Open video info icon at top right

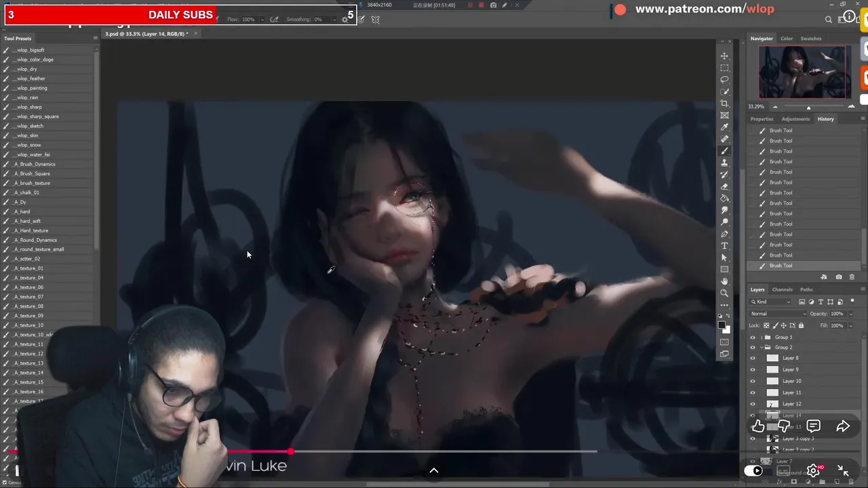(x=849, y=16)
